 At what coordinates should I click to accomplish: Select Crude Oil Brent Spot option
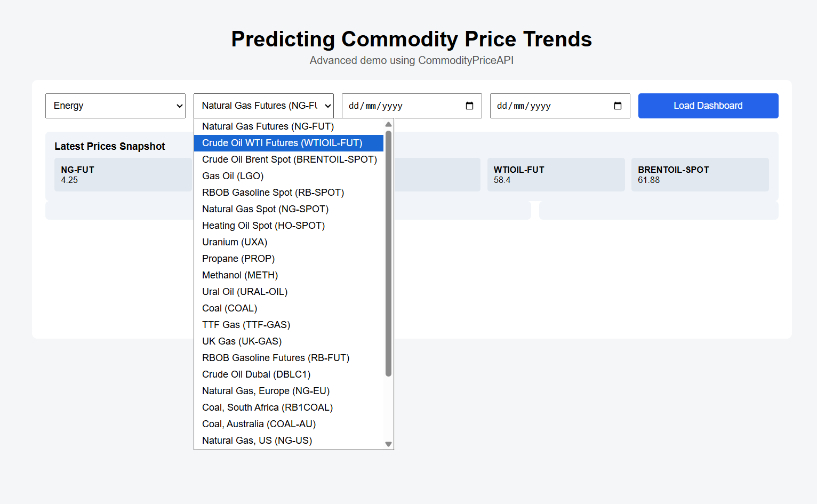coord(289,159)
